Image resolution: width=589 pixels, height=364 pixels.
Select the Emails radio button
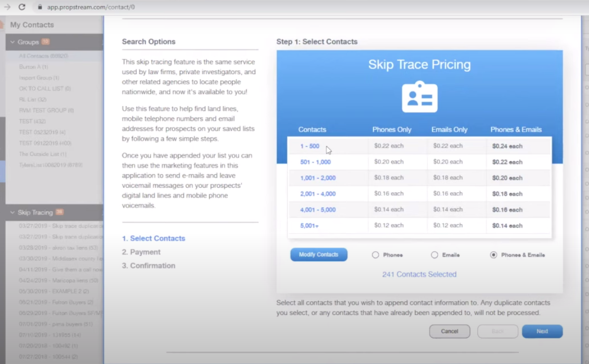434,254
